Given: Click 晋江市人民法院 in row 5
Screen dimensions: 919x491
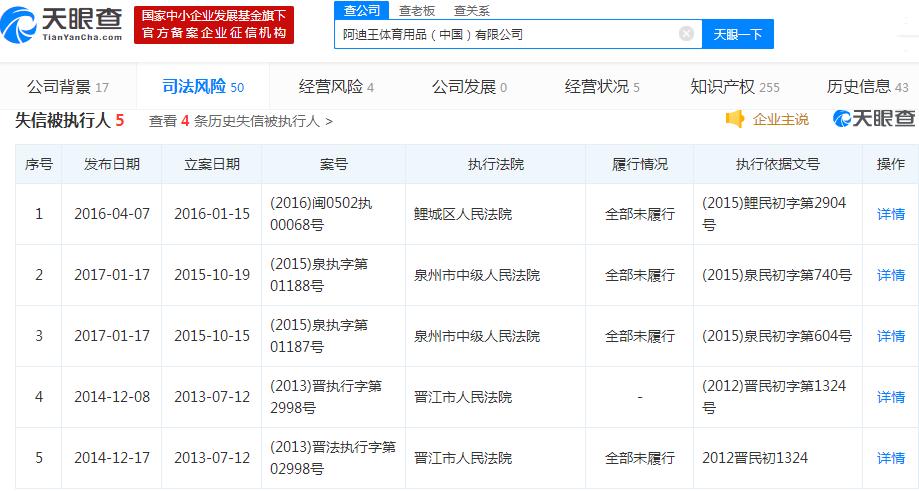Looking at the screenshot, I should 463,458.
